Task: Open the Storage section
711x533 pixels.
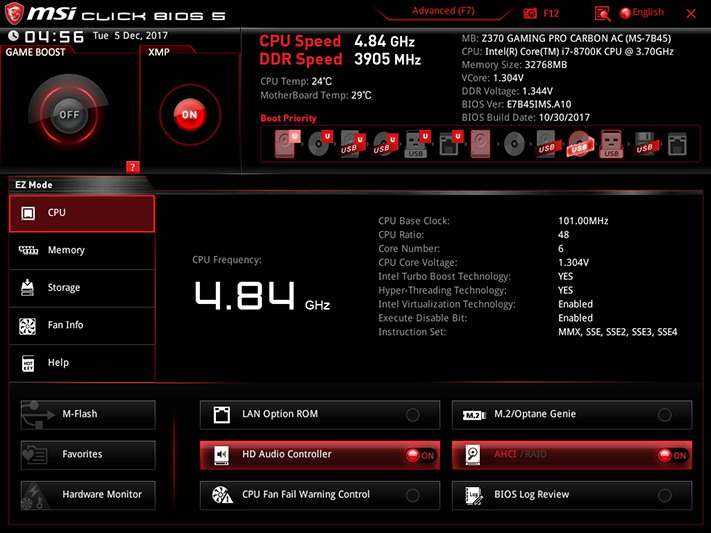Action: (x=82, y=288)
